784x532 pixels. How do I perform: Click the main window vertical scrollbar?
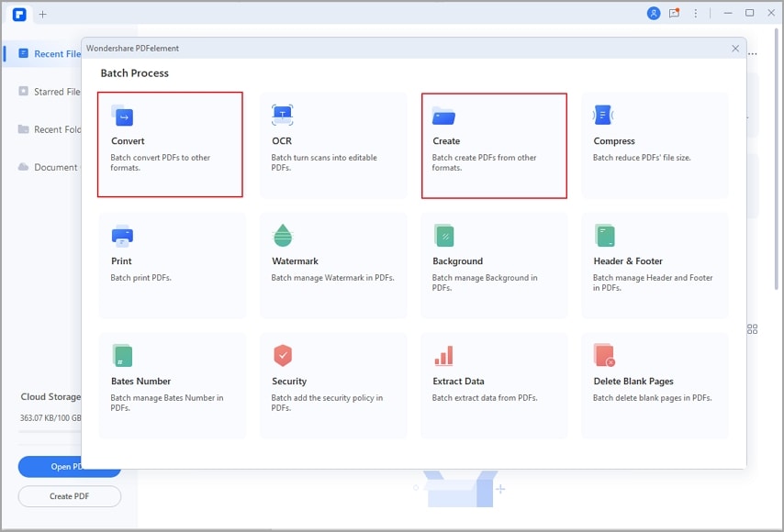777,159
